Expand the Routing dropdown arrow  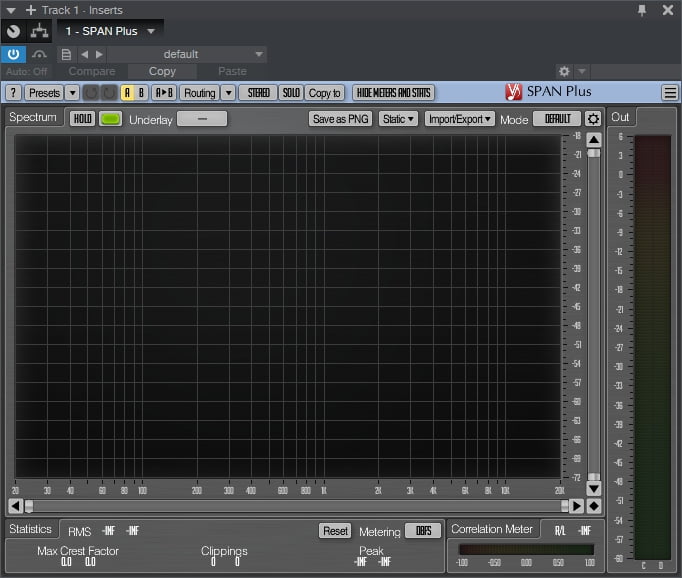pyautogui.click(x=228, y=93)
